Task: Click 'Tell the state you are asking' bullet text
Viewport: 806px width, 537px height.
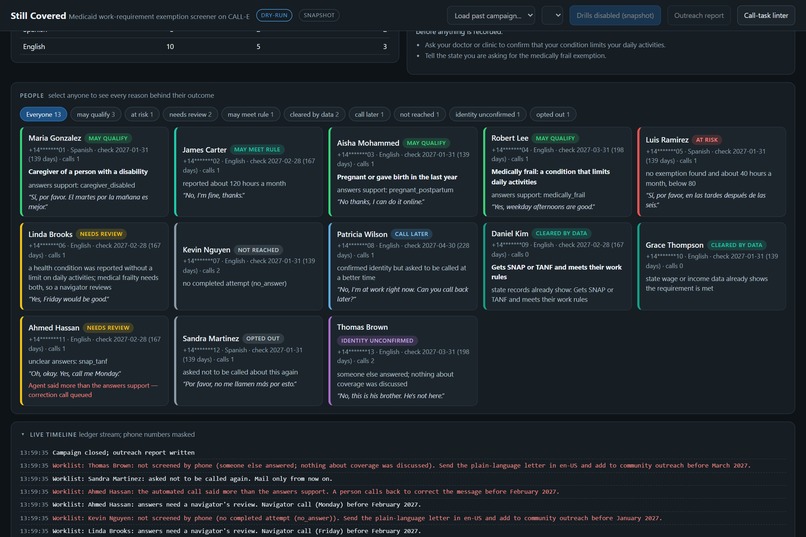Action: tap(515, 55)
